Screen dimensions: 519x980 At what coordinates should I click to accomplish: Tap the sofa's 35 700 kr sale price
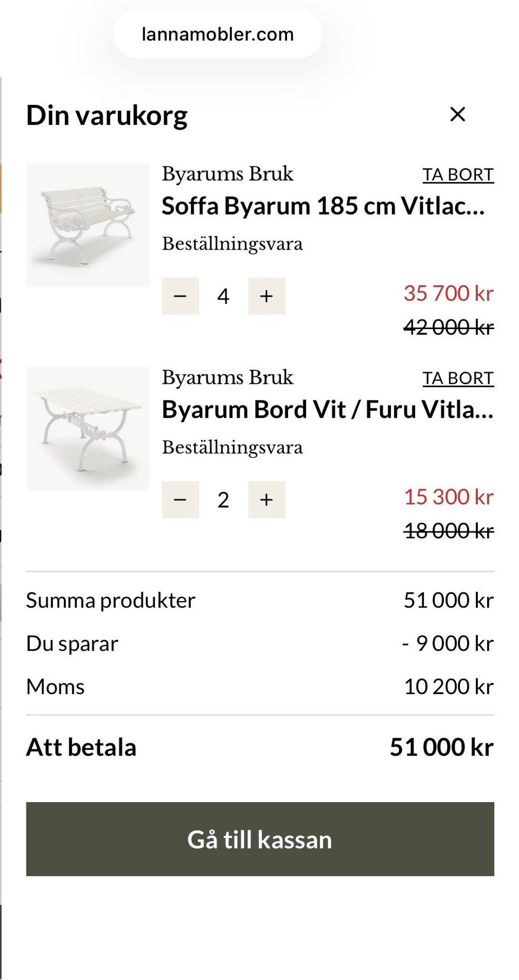tap(448, 294)
